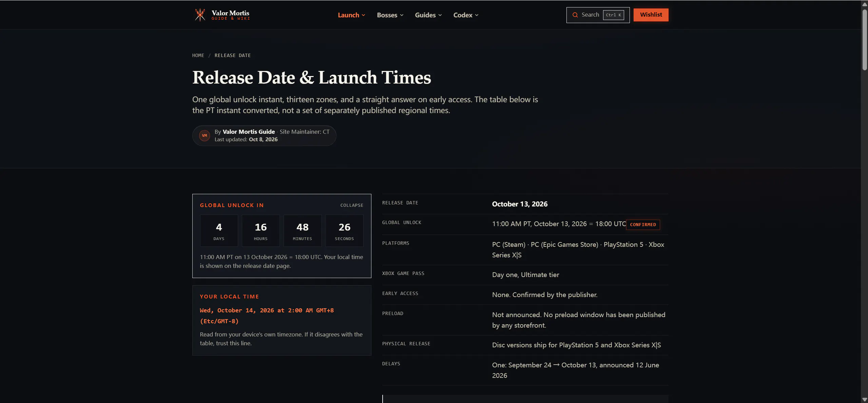Click the page vertical scrollbar thumb
The width and height of the screenshot is (868, 403).
pyautogui.click(x=864, y=40)
